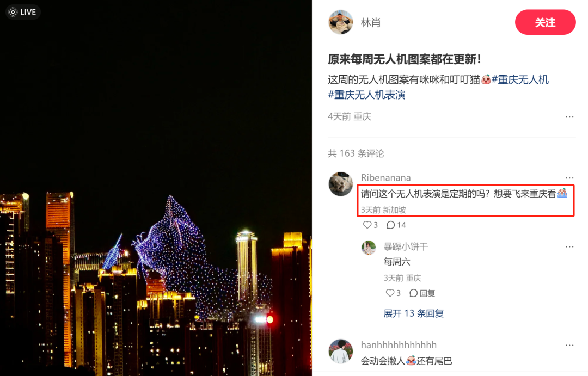Click the LIVE photo badge icon
This screenshot has width=588, height=376.
coord(23,12)
